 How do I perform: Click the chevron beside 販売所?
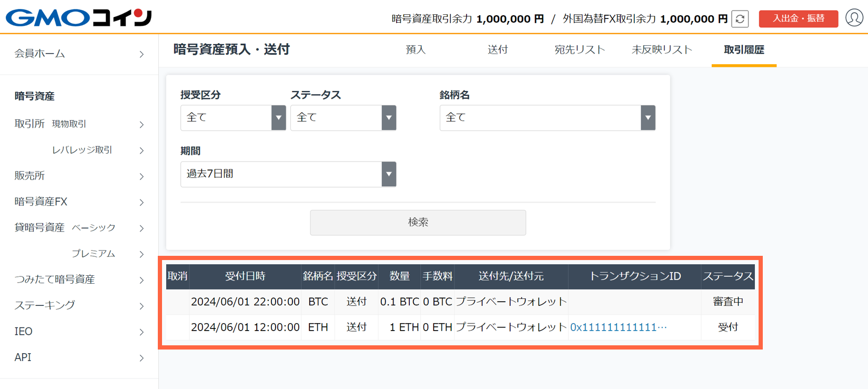coord(142,176)
